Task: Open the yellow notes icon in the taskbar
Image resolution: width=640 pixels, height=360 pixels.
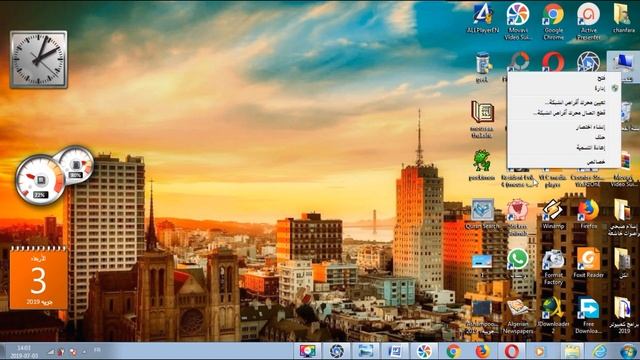Action: (572, 351)
